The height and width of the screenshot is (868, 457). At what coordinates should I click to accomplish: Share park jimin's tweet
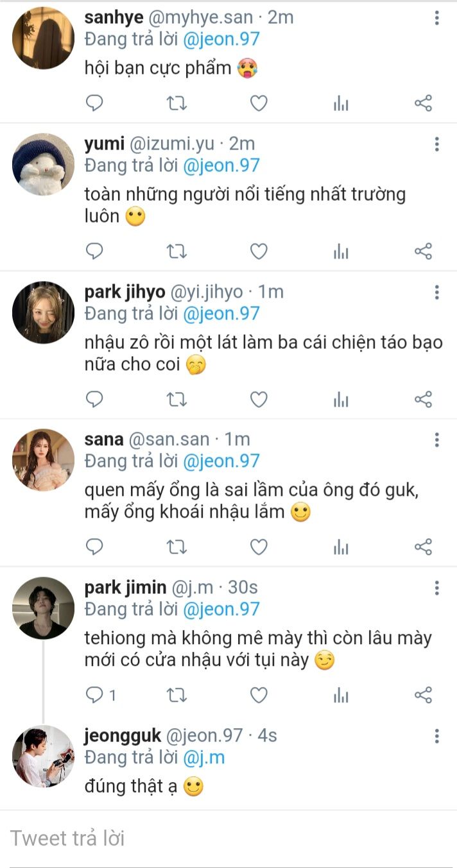(423, 695)
